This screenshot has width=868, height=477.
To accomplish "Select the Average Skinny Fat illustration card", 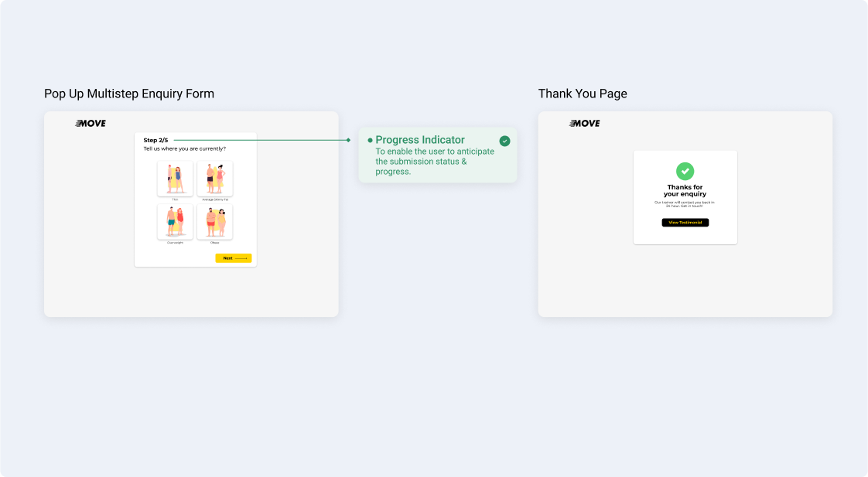I will (x=215, y=179).
